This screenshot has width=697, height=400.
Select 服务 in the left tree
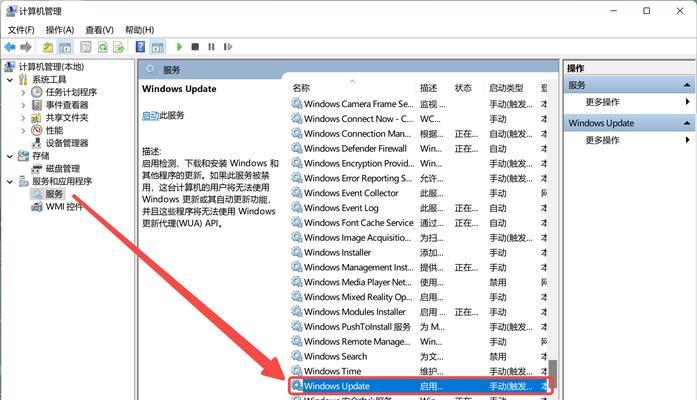pos(54,194)
